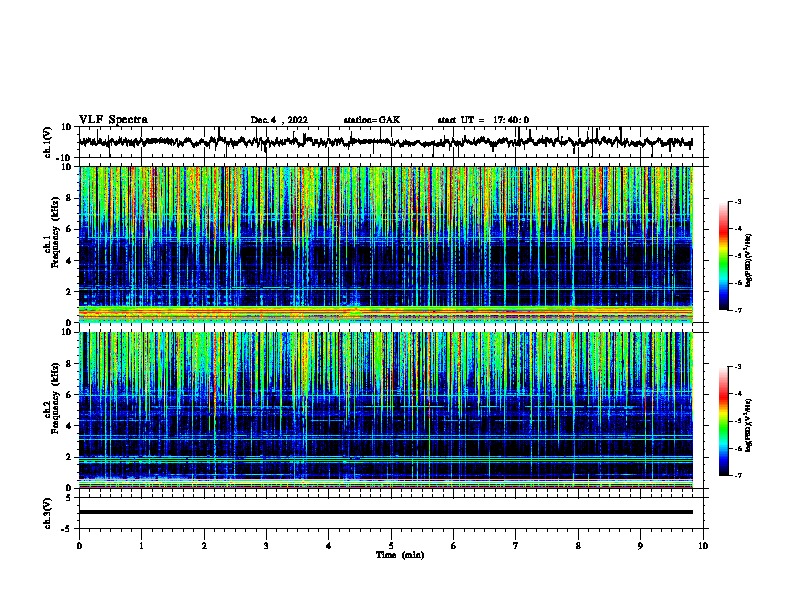Click time axis tick label '5'
The width and height of the screenshot is (792, 612).
click(x=391, y=546)
